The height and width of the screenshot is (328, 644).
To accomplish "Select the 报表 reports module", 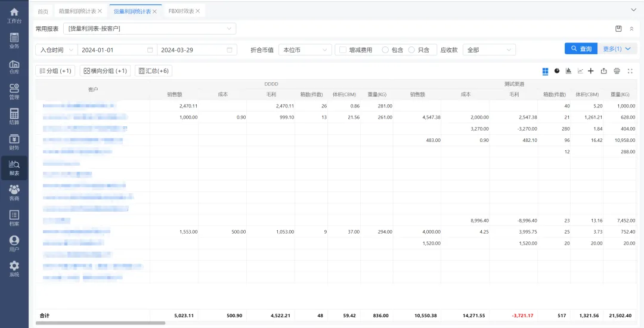I will point(14,168).
